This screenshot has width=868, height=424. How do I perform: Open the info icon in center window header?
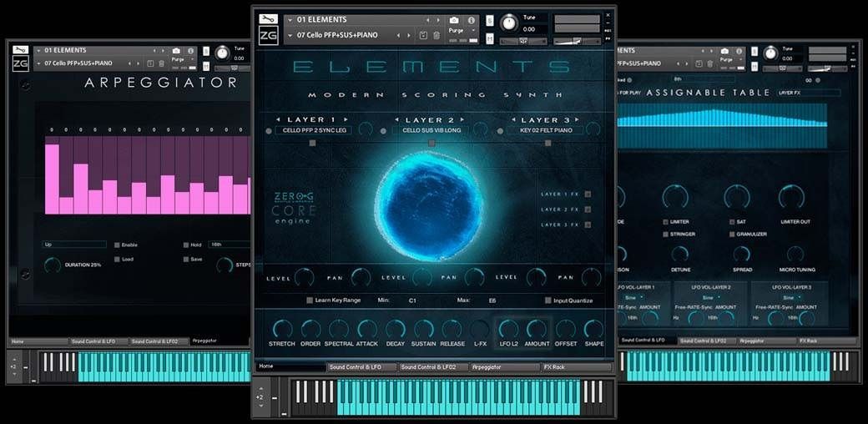click(x=471, y=21)
